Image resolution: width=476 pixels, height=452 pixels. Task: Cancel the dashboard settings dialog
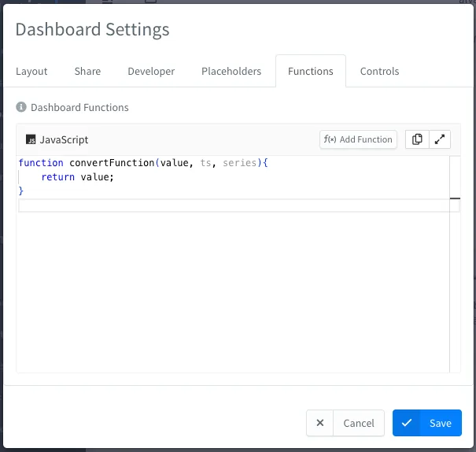pos(345,423)
